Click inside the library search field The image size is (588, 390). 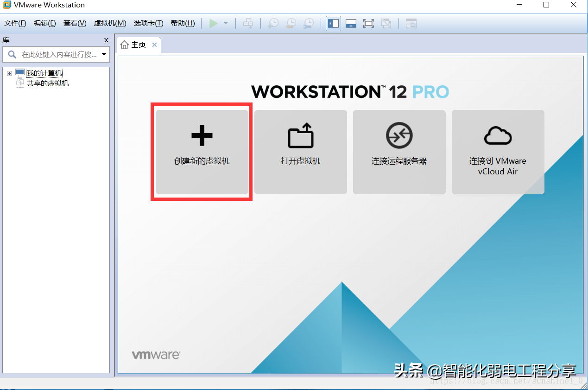click(56, 54)
